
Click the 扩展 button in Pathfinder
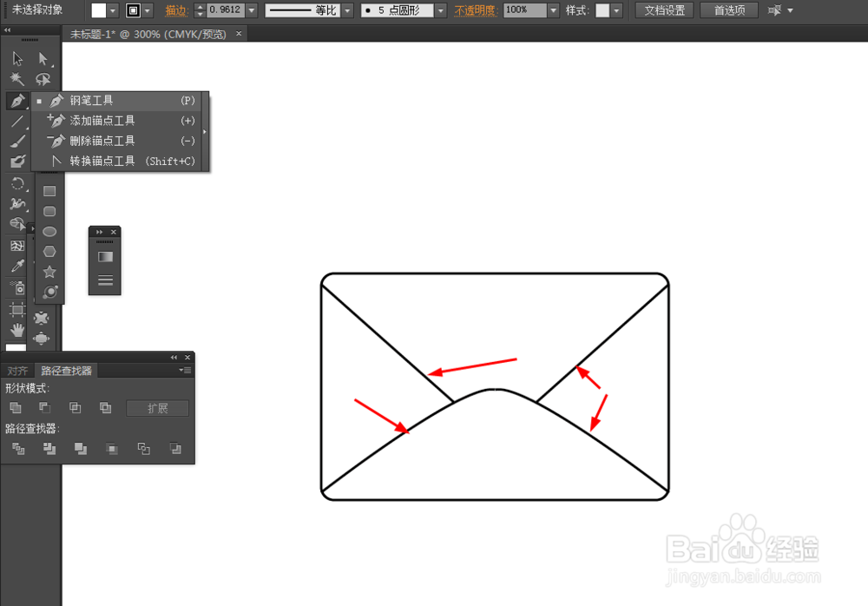[158, 408]
